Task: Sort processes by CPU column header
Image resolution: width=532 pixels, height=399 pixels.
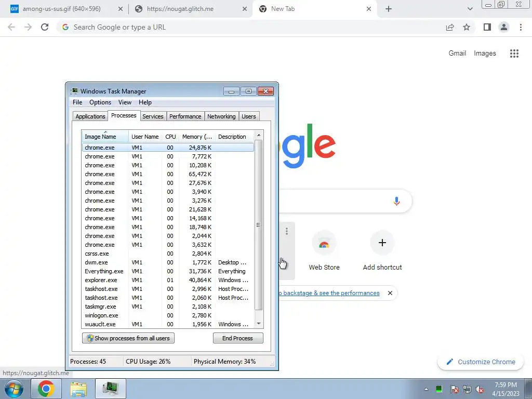Action: [x=170, y=137]
